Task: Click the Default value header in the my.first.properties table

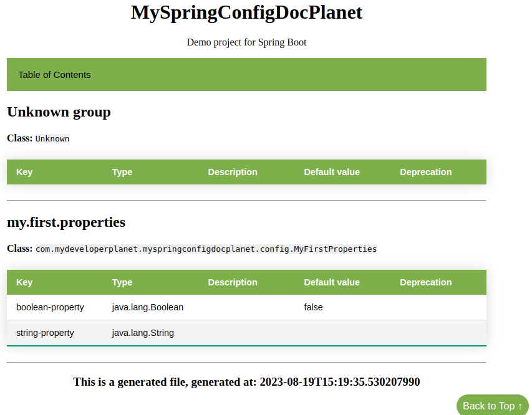Action: tap(332, 282)
